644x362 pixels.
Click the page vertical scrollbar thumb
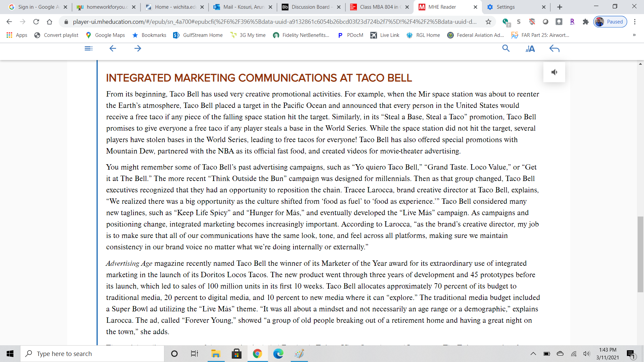click(640, 254)
